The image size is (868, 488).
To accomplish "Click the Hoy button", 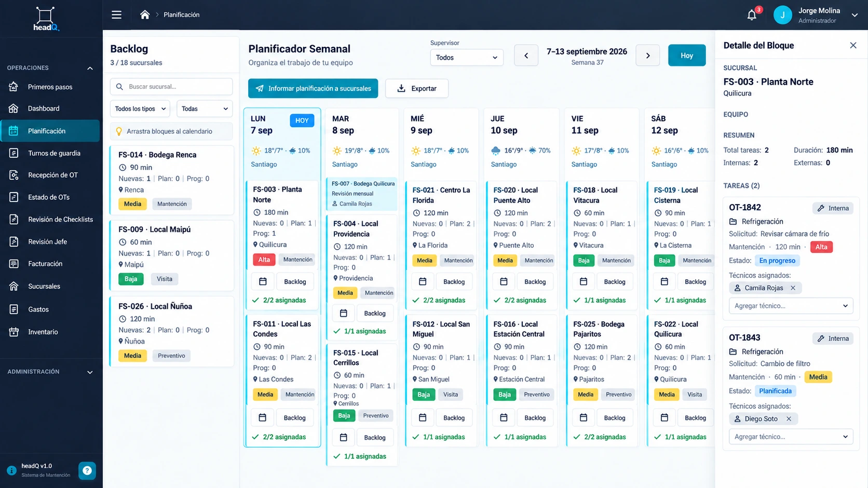I will [x=687, y=56].
